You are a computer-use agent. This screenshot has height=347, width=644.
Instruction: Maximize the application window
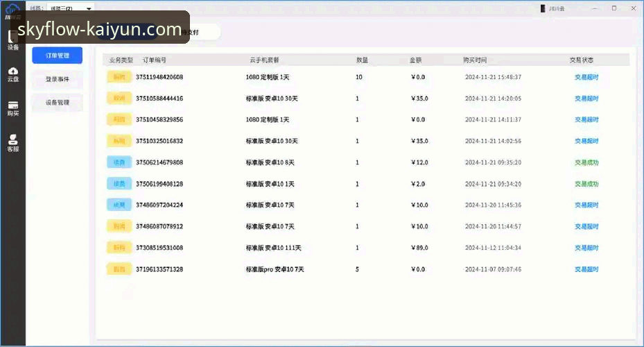pyautogui.click(x=613, y=8)
